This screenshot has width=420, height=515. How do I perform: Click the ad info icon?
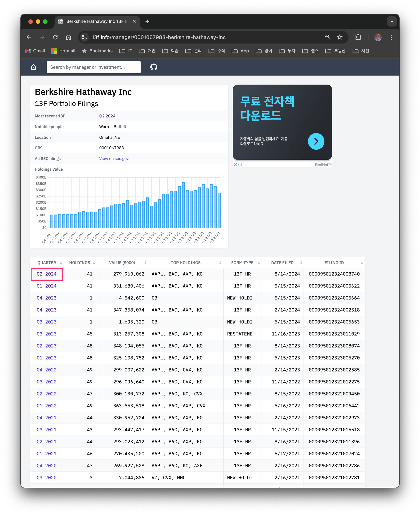click(x=240, y=165)
